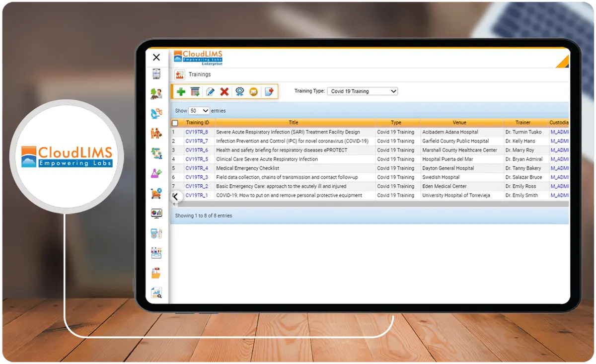
Task: Open the orange cart sidebar icon
Action: [156, 193]
